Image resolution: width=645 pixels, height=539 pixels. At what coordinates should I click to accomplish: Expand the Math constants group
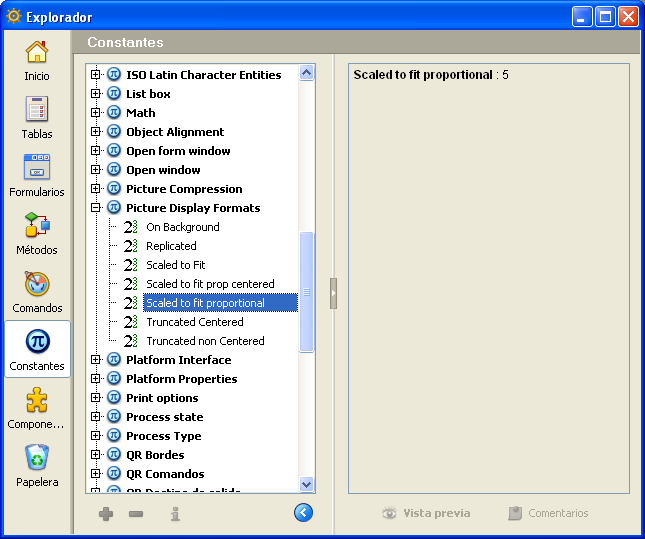pyautogui.click(x=96, y=113)
